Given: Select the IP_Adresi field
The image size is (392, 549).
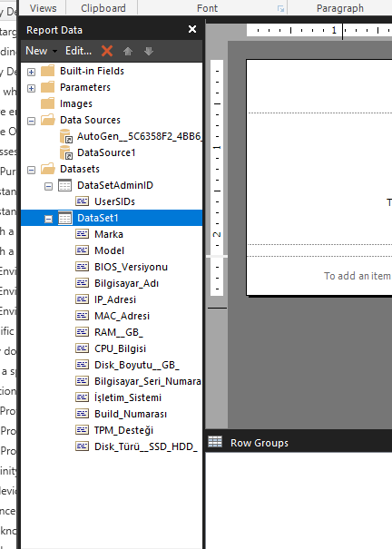Looking at the screenshot, I should 115,299.
